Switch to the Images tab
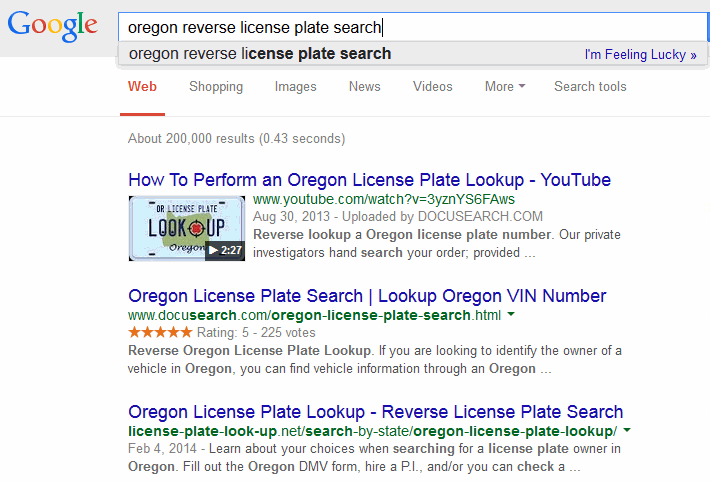This screenshot has height=482, width=710. (295, 87)
